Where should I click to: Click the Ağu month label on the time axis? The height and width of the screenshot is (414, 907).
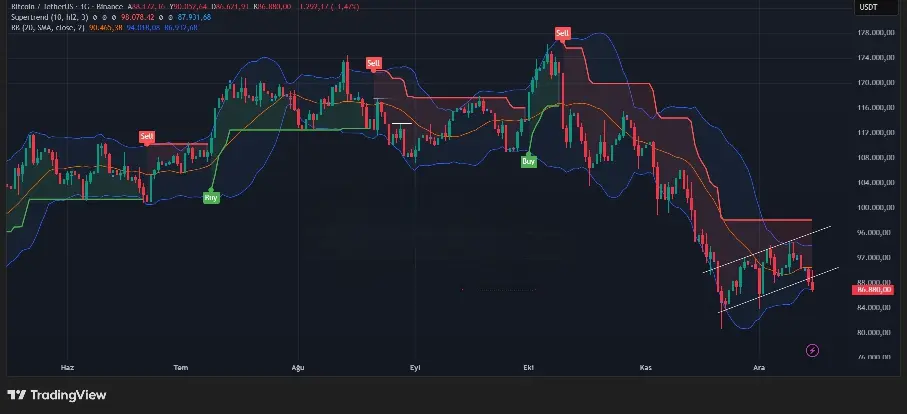297,367
